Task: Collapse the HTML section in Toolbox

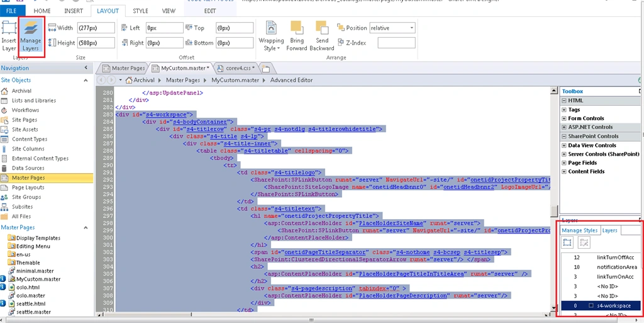Action: (564, 101)
